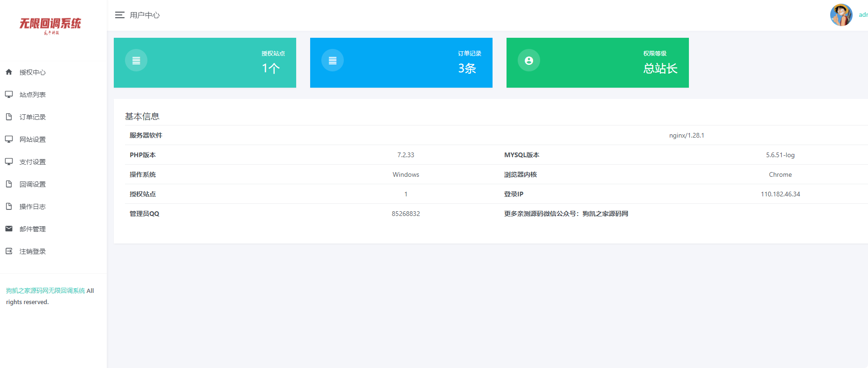
Task: Click the 服务器软件 label
Action: coord(146,135)
